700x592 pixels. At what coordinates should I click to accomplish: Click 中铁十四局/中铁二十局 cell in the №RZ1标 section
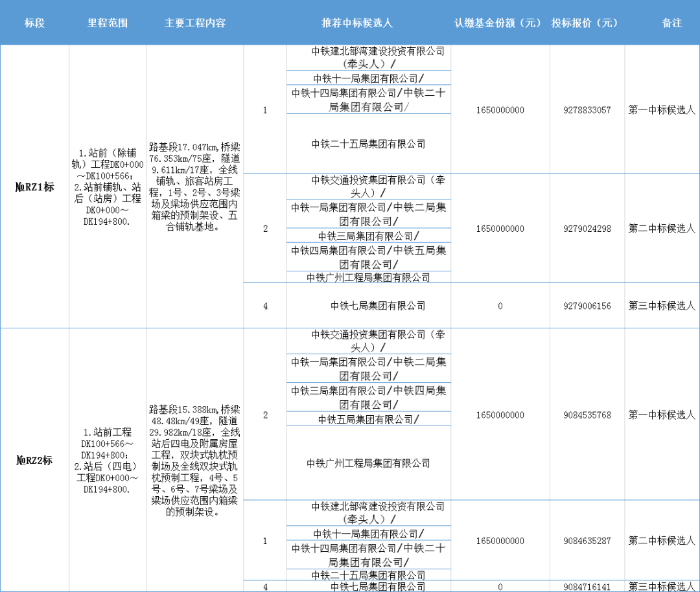coord(369,100)
